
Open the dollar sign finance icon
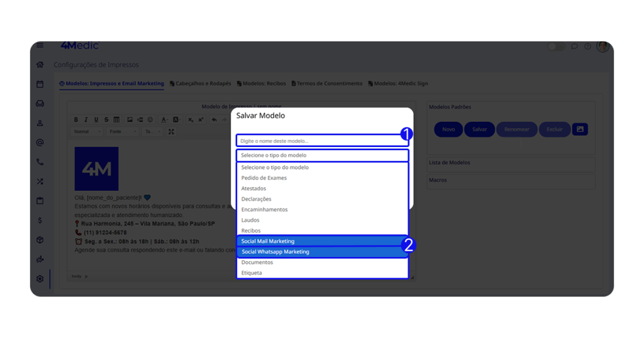click(x=40, y=221)
